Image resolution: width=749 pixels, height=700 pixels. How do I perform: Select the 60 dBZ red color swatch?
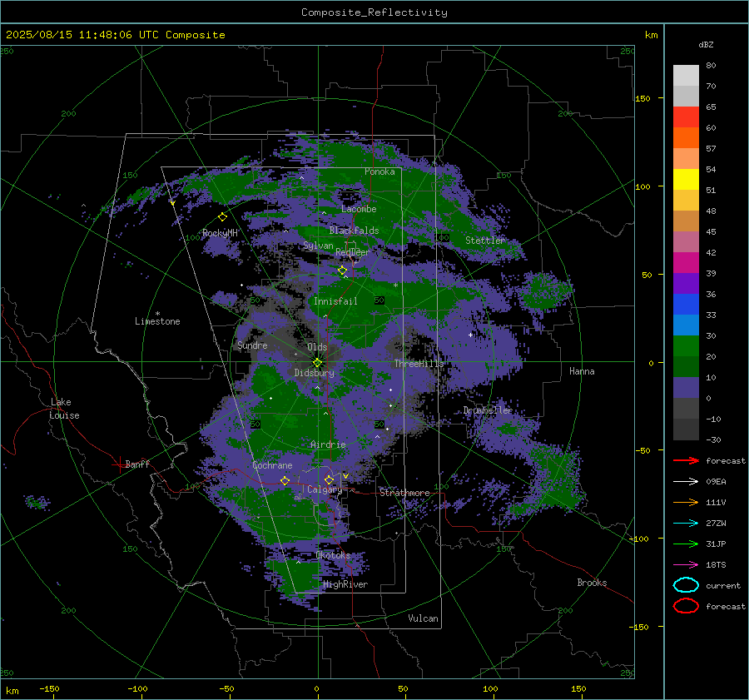click(686, 117)
